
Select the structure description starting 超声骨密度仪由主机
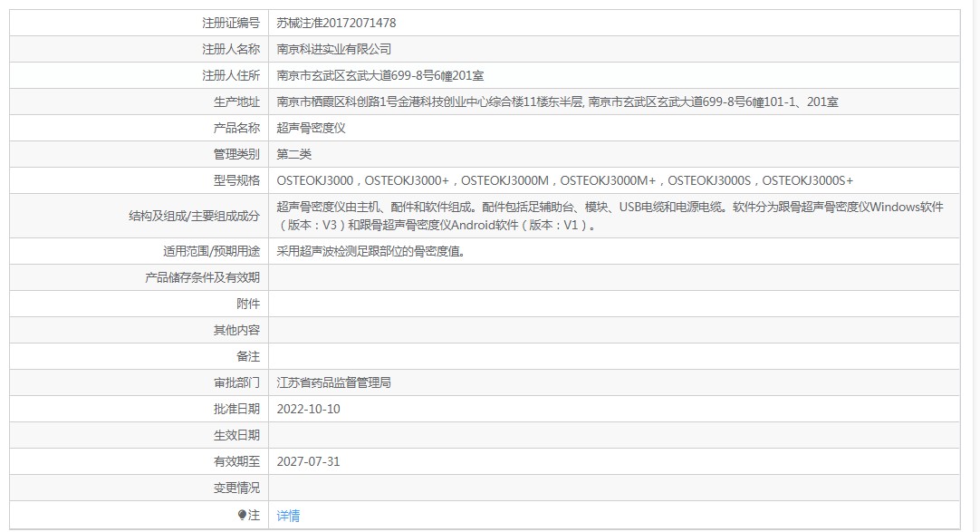click(x=610, y=216)
